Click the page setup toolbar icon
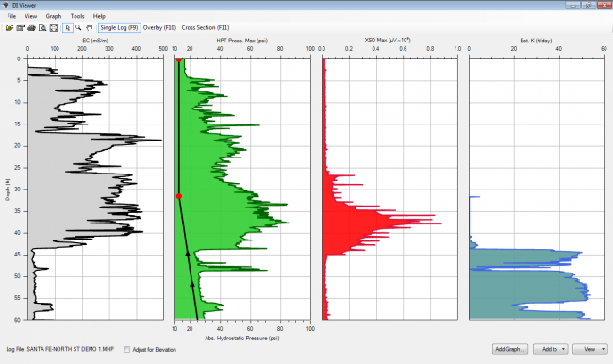Screen dimensions: 613x364 [54, 27]
